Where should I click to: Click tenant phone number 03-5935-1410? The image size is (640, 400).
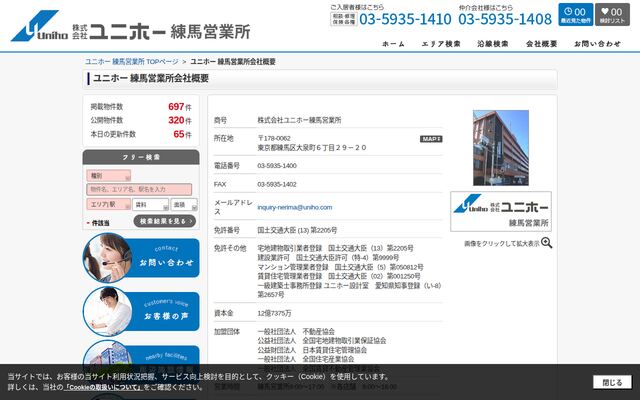405,19
